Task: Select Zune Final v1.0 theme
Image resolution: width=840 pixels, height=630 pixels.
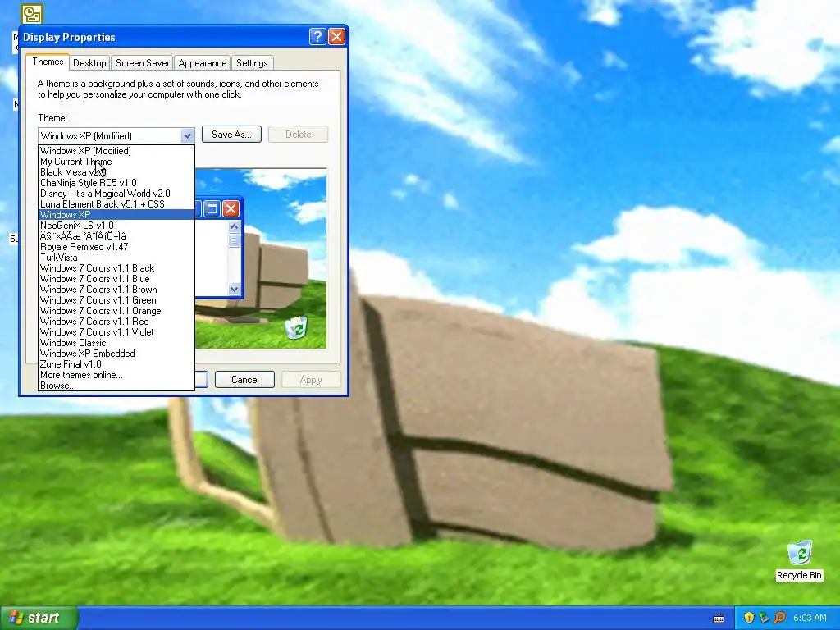Action: [x=116, y=364]
